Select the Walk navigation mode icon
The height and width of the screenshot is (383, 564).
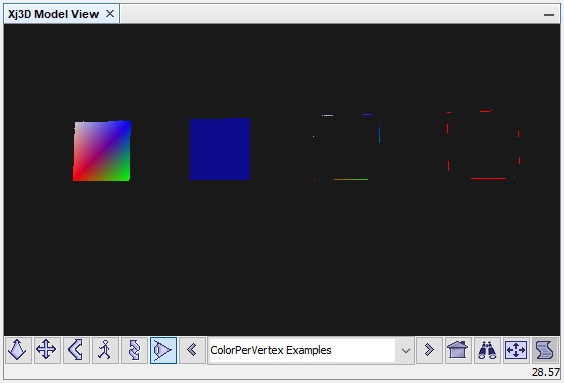105,350
